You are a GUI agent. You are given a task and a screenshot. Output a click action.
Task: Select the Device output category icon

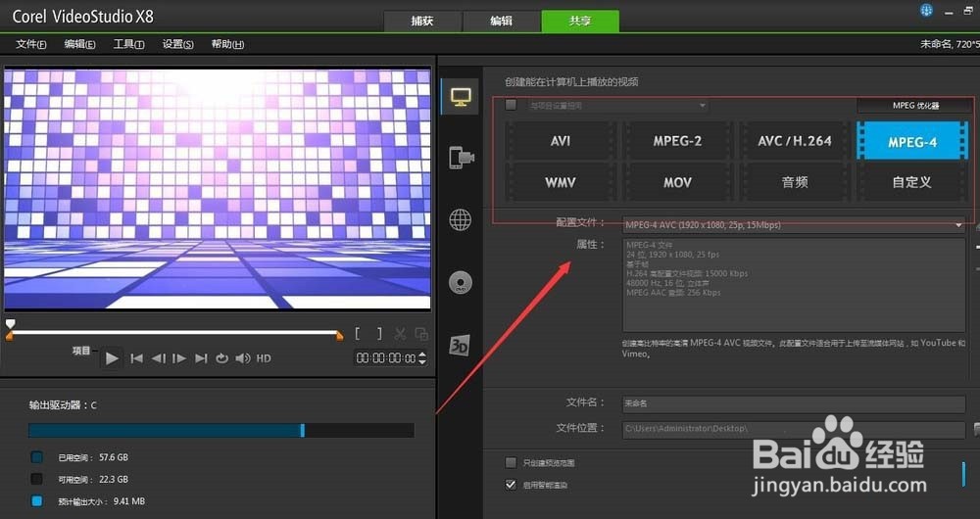tap(461, 158)
